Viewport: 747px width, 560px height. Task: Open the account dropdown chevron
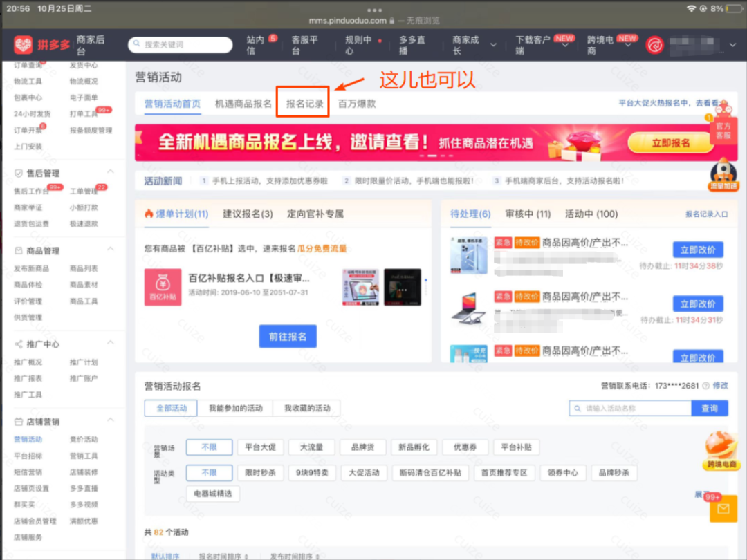[x=732, y=45]
